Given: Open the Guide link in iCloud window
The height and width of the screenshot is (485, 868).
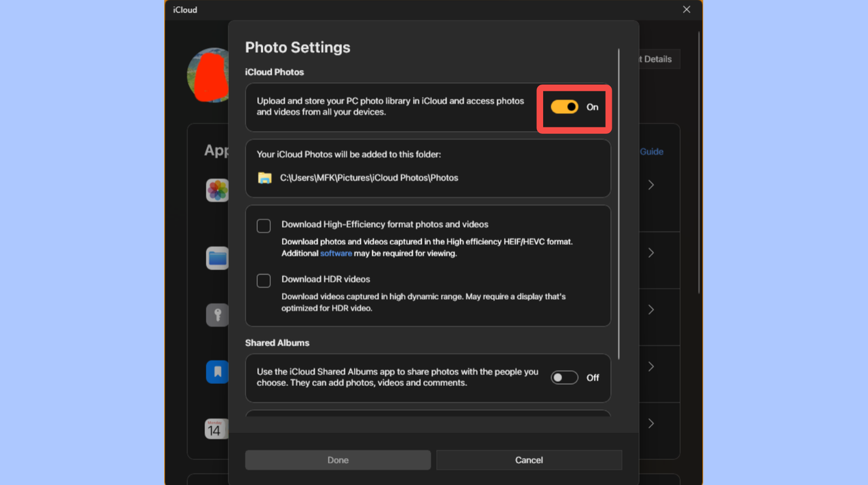Looking at the screenshot, I should (652, 152).
